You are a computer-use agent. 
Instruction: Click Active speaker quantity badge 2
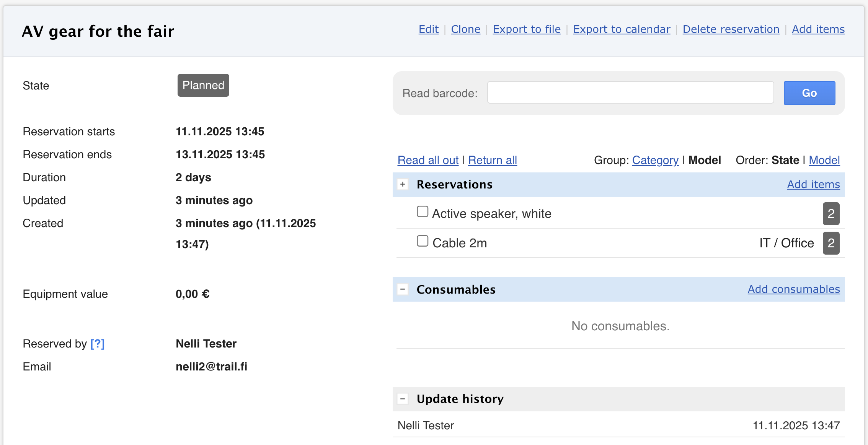pyautogui.click(x=831, y=214)
